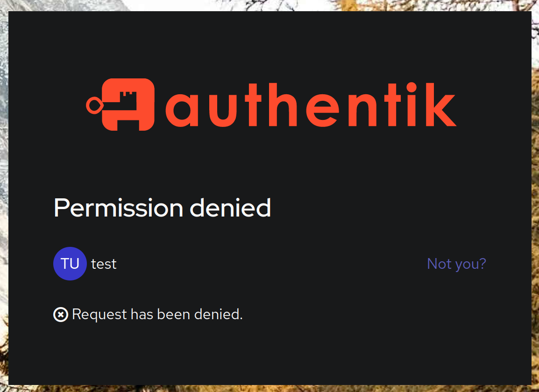Click the background image strip along the bottom
The height and width of the screenshot is (392, 539).
pos(269,389)
